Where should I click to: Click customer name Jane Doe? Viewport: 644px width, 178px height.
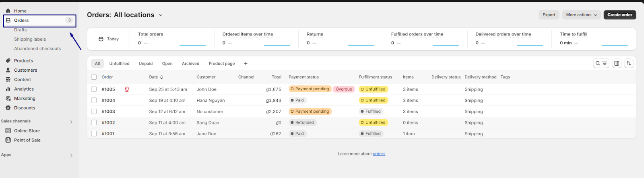[x=206, y=134]
